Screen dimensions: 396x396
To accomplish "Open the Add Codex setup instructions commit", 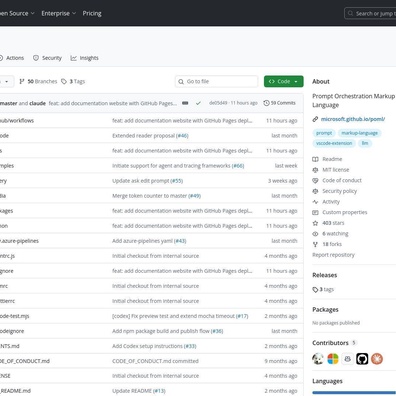I will 147,346.
